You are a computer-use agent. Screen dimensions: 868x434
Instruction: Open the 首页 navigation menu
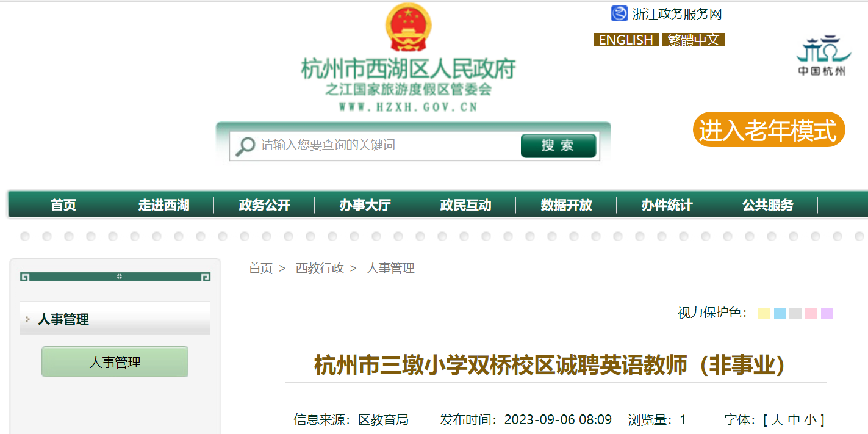point(63,205)
